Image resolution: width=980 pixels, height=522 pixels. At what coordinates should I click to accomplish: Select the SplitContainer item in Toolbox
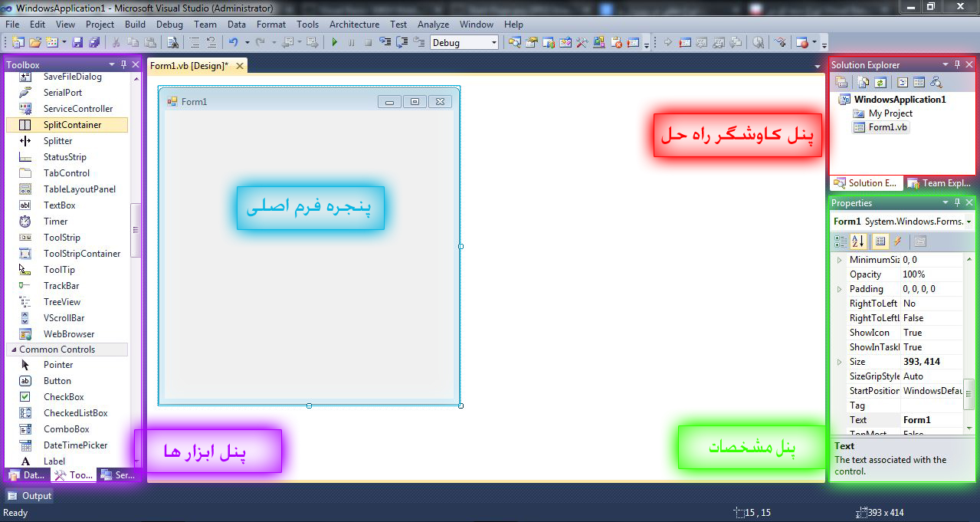(x=67, y=125)
